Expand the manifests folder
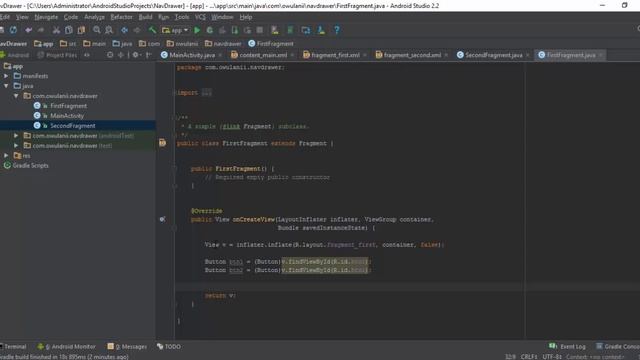The width and height of the screenshot is (640, 360). [6, 76]
